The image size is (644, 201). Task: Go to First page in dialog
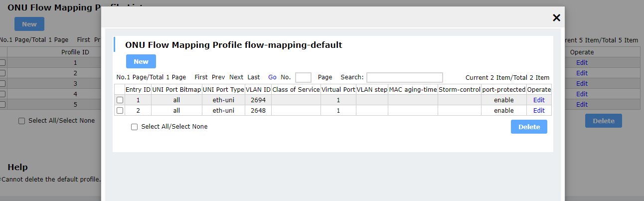coord(201,77)
